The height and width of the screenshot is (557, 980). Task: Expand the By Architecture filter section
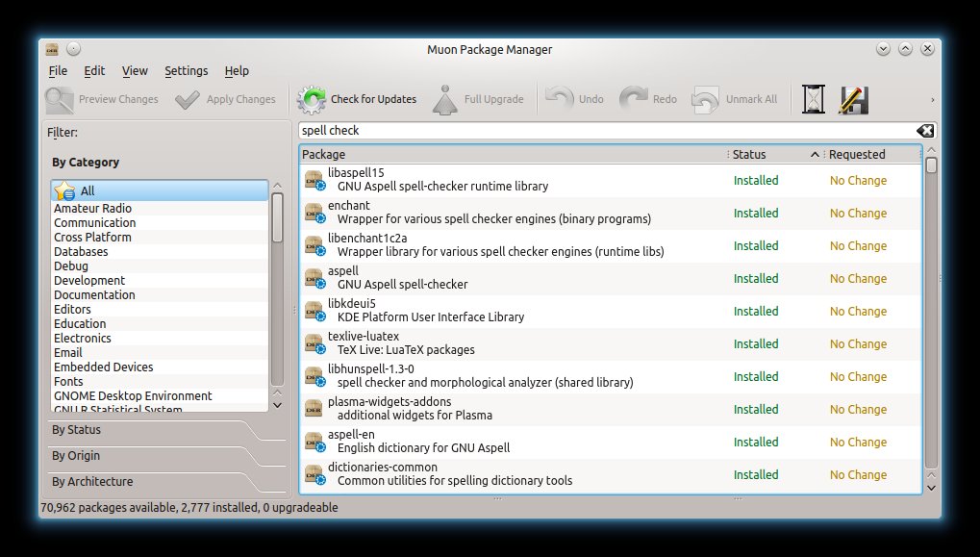click(92, 482)
